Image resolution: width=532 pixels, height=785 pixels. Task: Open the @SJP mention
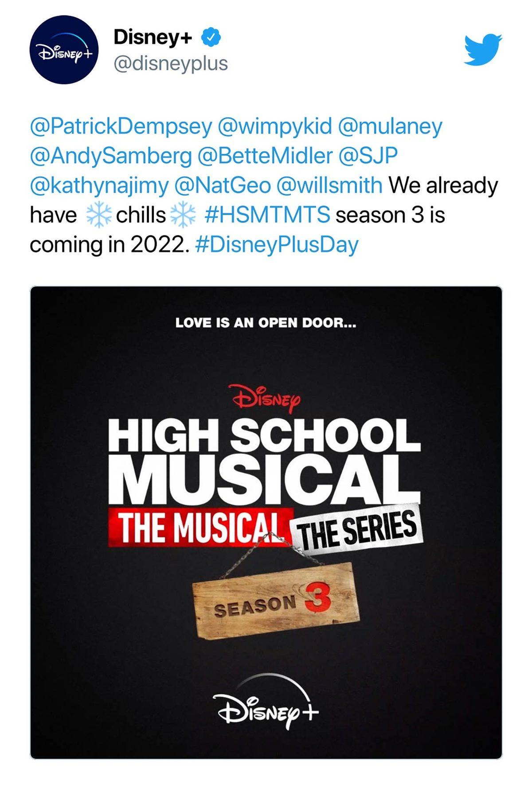pyautogui.click(x=368, y=156)
